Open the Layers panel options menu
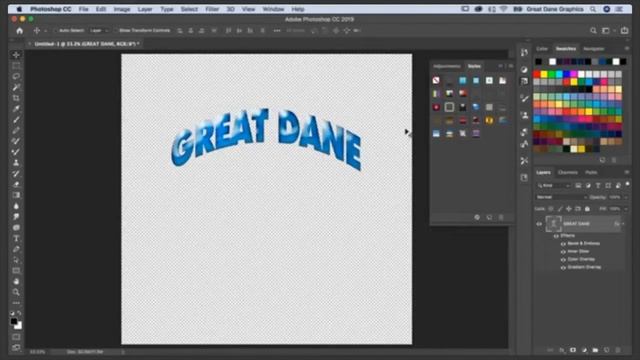Screen dimensions: 640x360 tap(627, 172)
